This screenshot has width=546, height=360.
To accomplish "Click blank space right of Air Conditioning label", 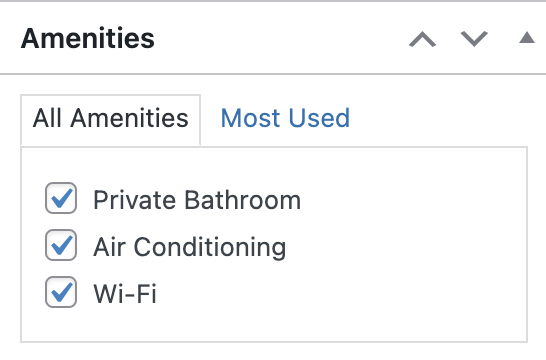I will [406, 247].
